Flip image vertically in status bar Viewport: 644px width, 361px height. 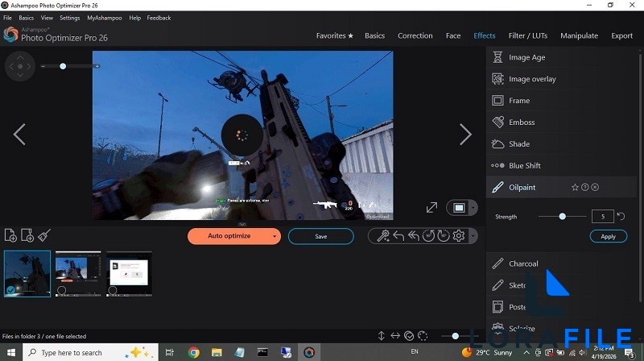381,336
